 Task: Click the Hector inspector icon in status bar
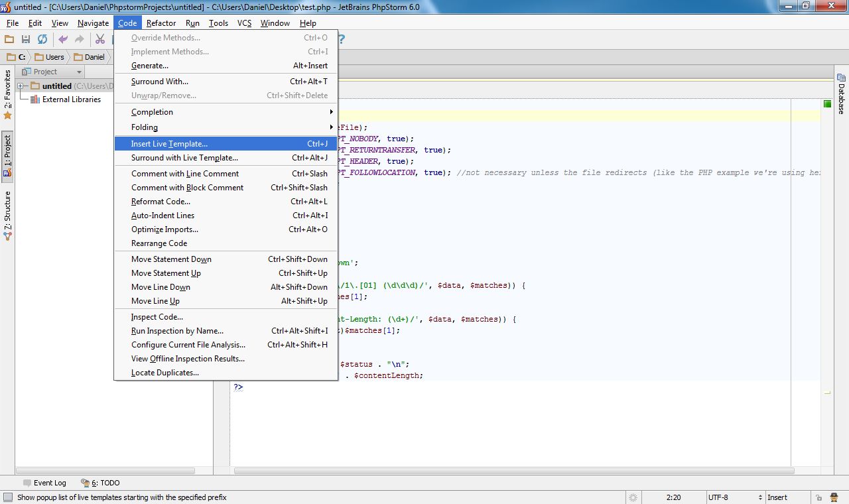pos(834,497)
